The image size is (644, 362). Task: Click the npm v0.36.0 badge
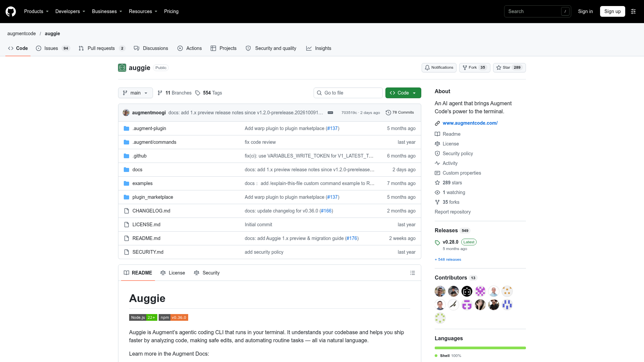pyautogui.click(x=173, y=317)
